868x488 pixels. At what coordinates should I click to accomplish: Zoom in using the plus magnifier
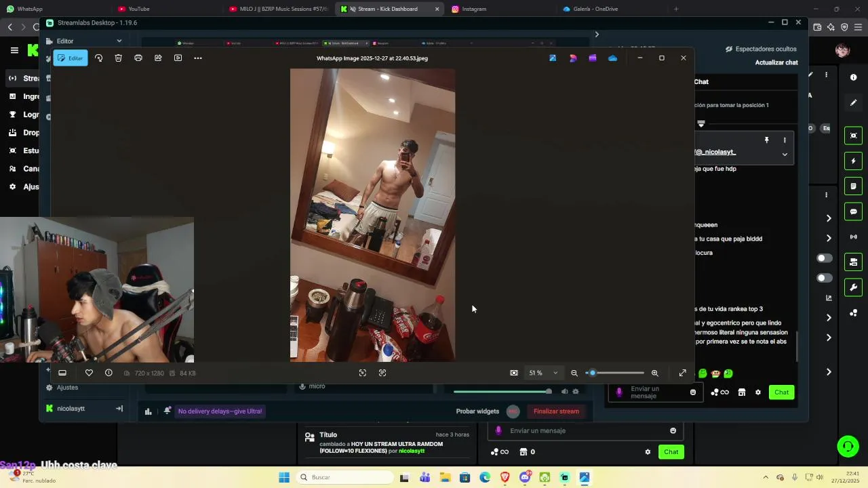coord(654,373)
